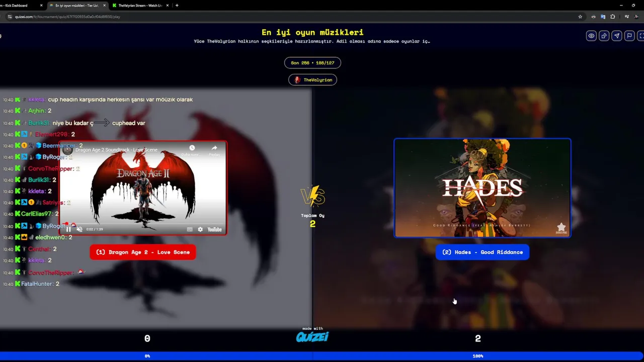Click the Watch Later clock icon

click(192, 148)
